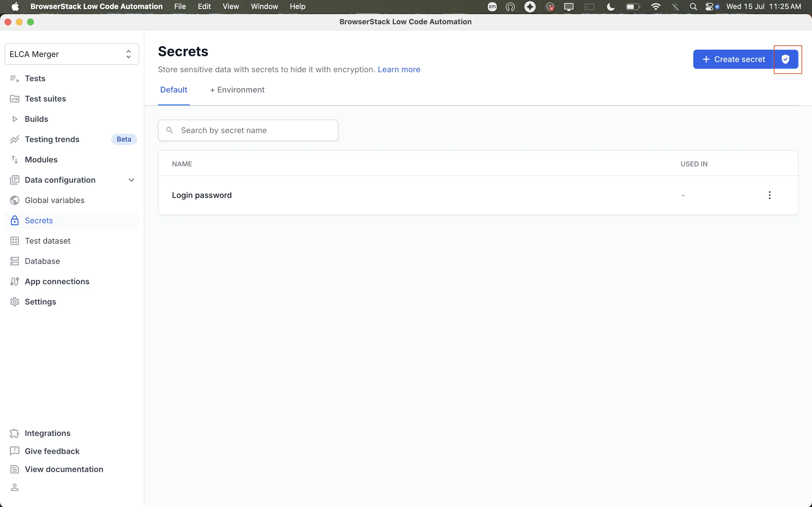Viewport: 812px width, 507px height.
Task: Open Settings in the sidebar
Action: pyautogui.click(x=40, y=302)
